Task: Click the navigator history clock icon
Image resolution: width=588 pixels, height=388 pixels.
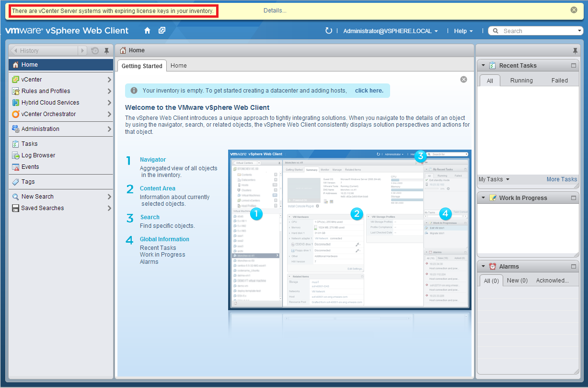Action: (95, 51)
